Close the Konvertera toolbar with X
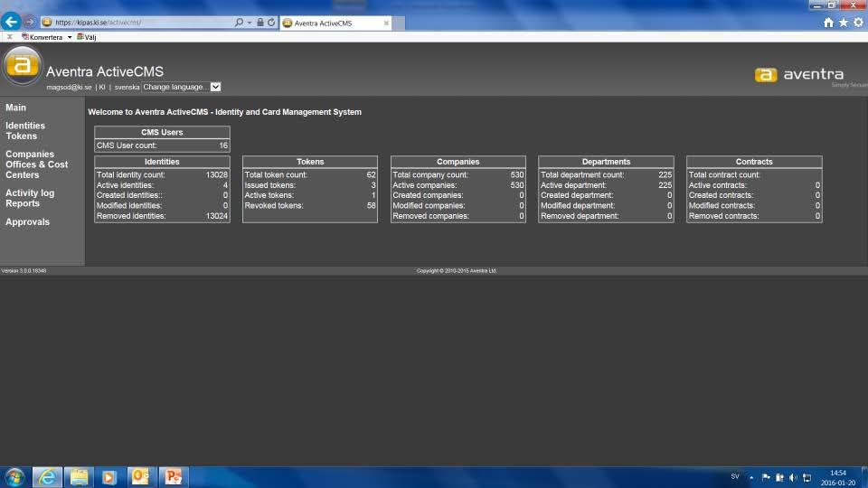This screenshot has width=868, height=488. pos(9,37)
